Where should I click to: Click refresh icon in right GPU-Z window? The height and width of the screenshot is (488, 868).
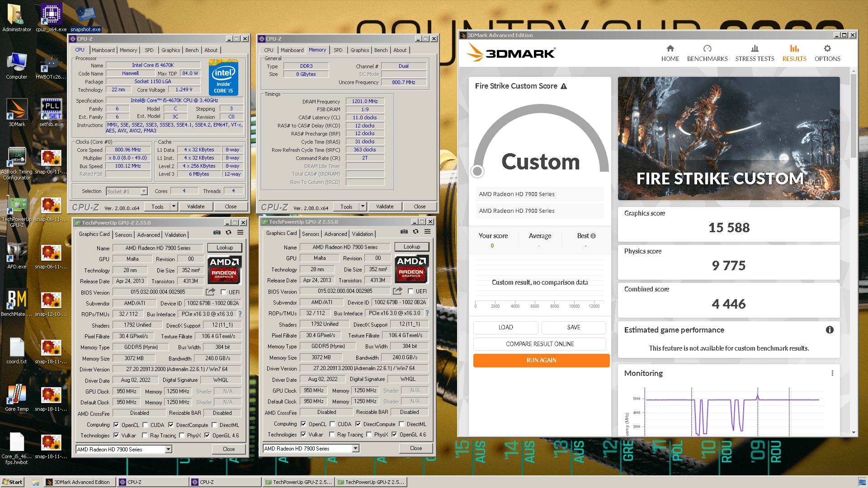[x=415, y=231]
